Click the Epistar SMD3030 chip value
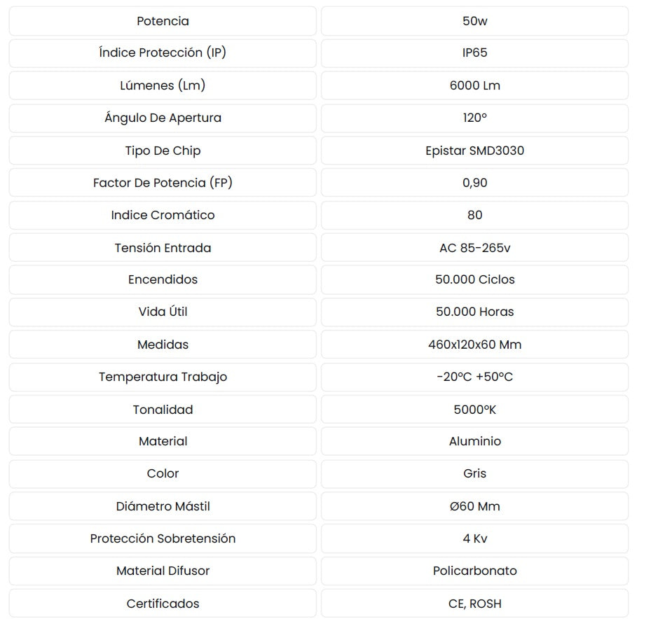The width and height of the screenshot is (672, 619). [x=474, y=151]
